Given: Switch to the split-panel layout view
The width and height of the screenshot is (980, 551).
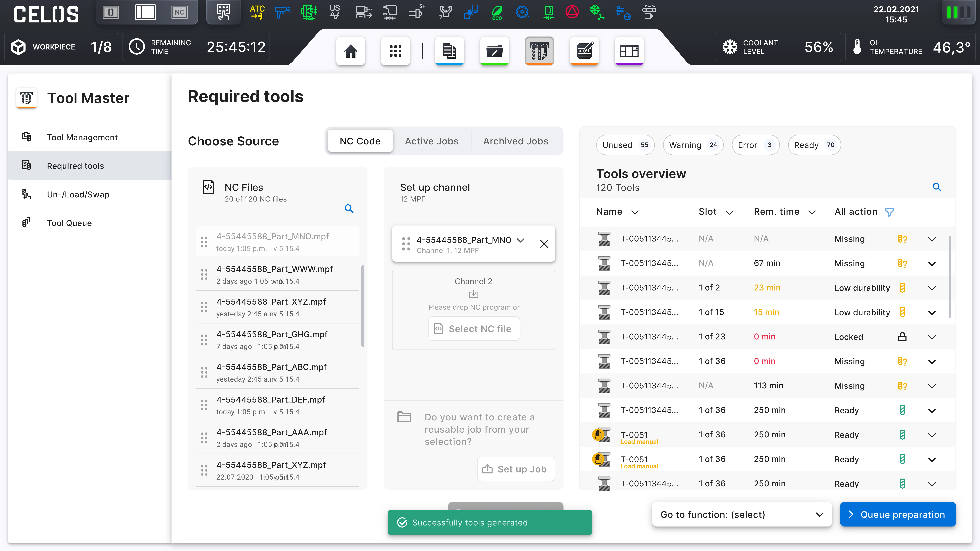Looking at the screenshot, I should coord(145,12).
